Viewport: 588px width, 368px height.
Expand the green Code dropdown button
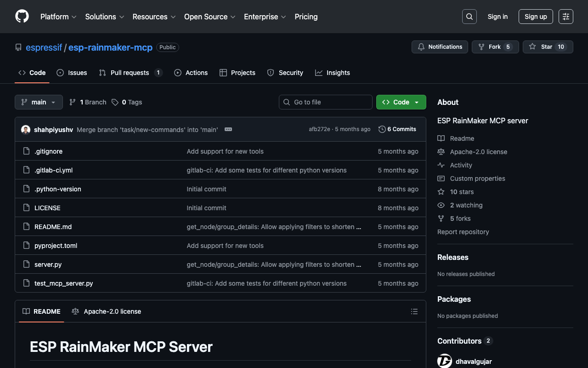[x=401, y=102]
